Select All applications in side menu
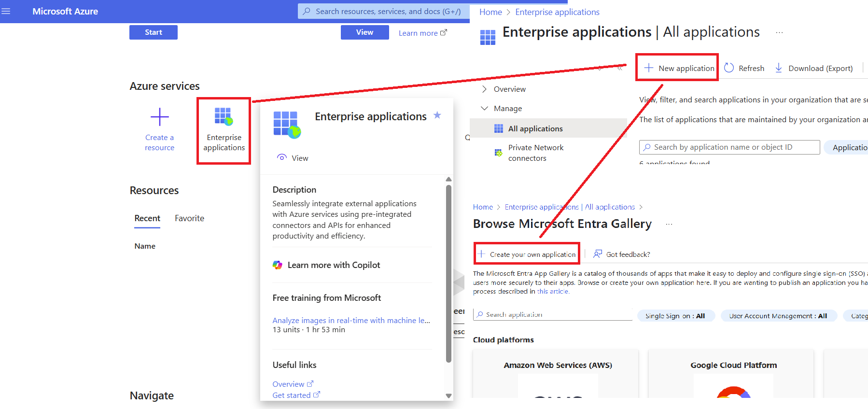 click(x=548, y=128)
